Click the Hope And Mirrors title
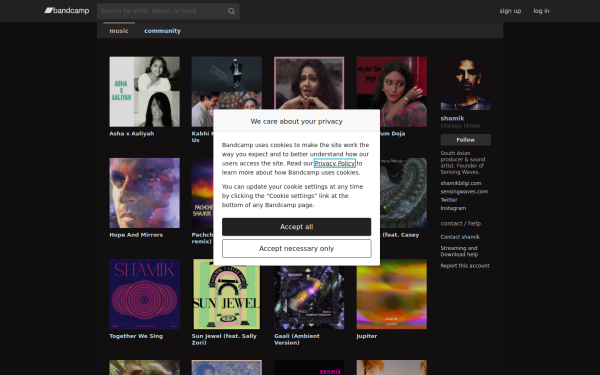Screen dimensions: 600x375 pos(136,235)
